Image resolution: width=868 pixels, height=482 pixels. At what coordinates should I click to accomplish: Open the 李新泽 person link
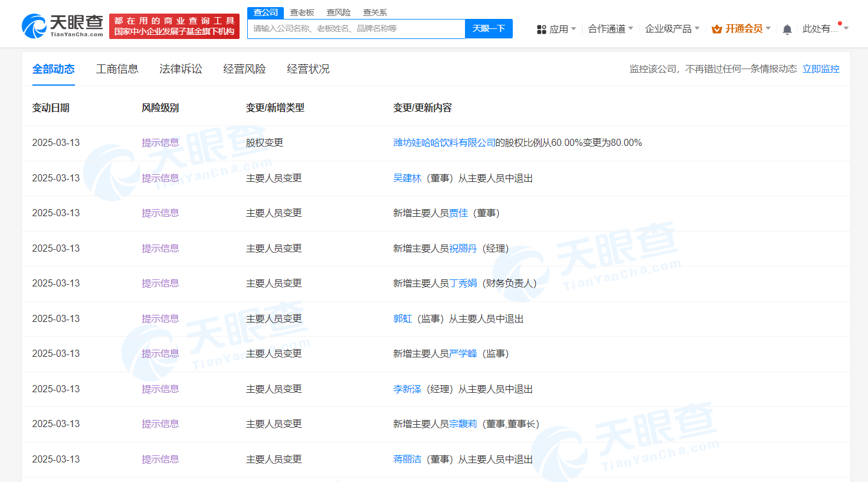tap(408, 389)
